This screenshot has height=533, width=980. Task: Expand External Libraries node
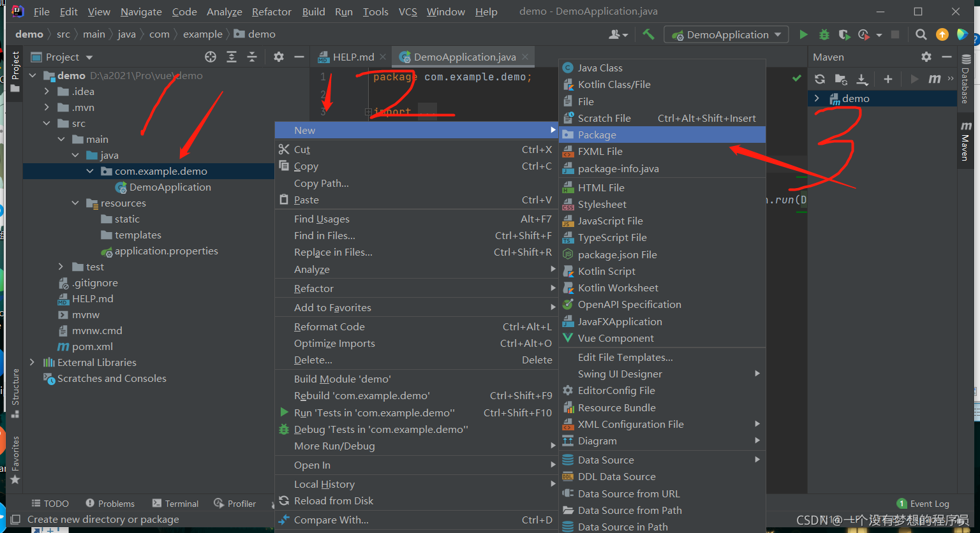32,362
